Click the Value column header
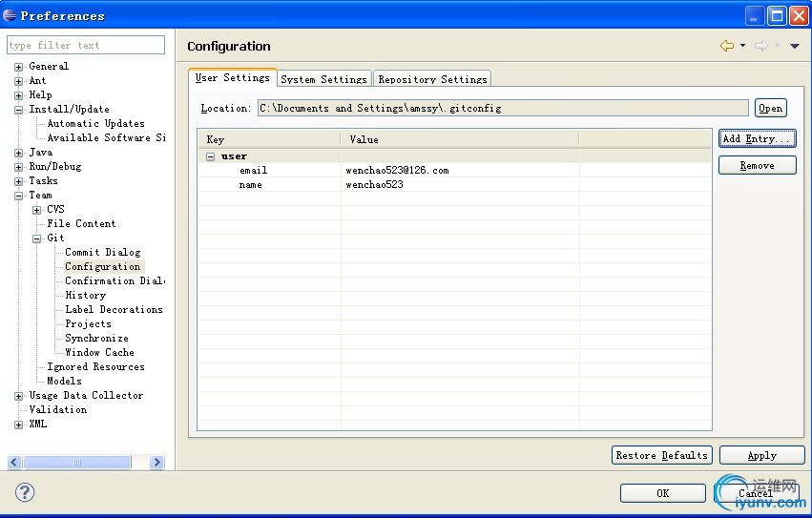The width and height of the screenshot is (812, 518). point(460,139)
